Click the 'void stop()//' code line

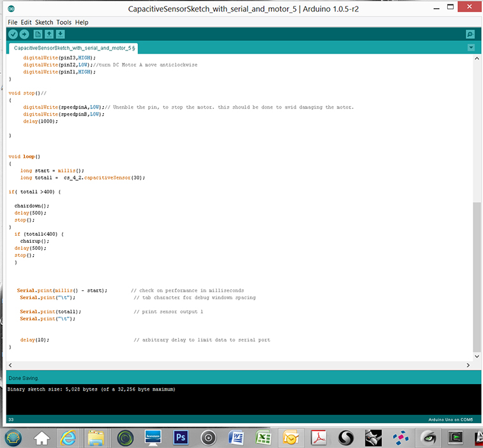click(x=27, y=93)
